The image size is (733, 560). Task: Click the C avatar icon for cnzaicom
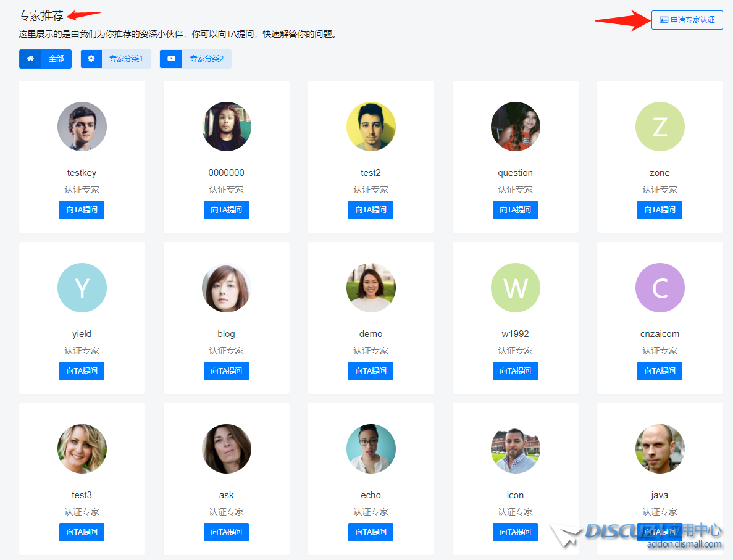click(660, 288)
